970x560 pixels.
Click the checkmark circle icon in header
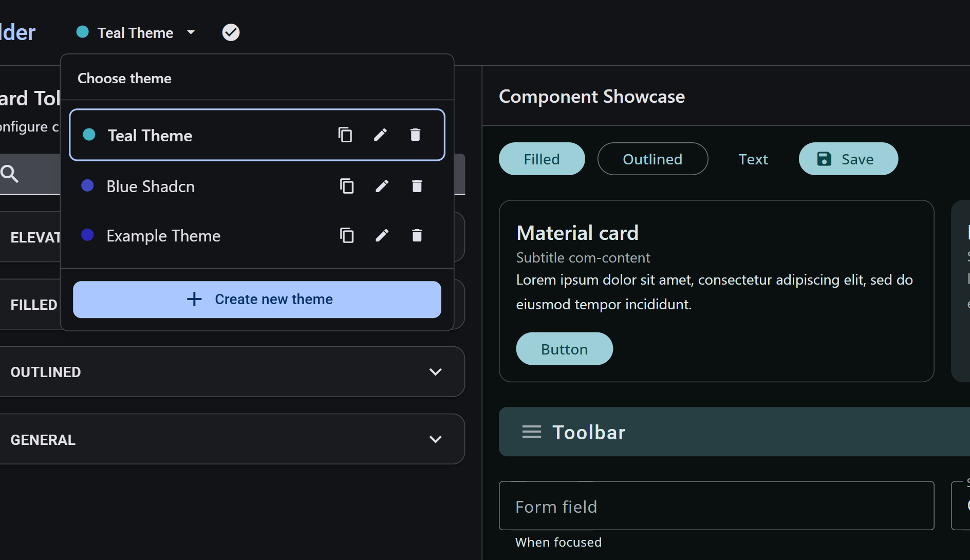click(231, 32)
